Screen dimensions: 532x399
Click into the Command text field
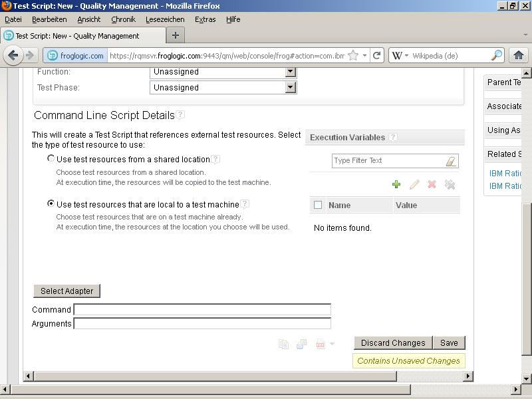point(201,309)
